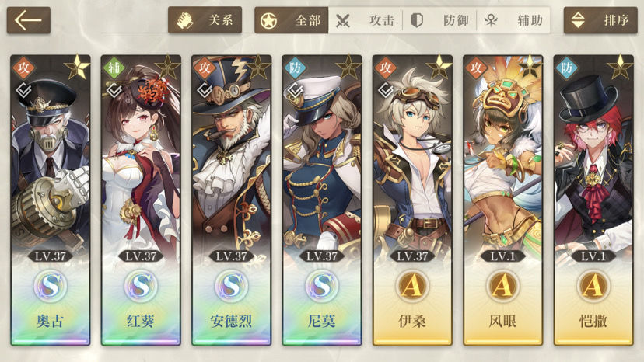
Task: Toggle the checkmark on 安德烈's card
Action: pyautogui.click(x=204, y=89)
